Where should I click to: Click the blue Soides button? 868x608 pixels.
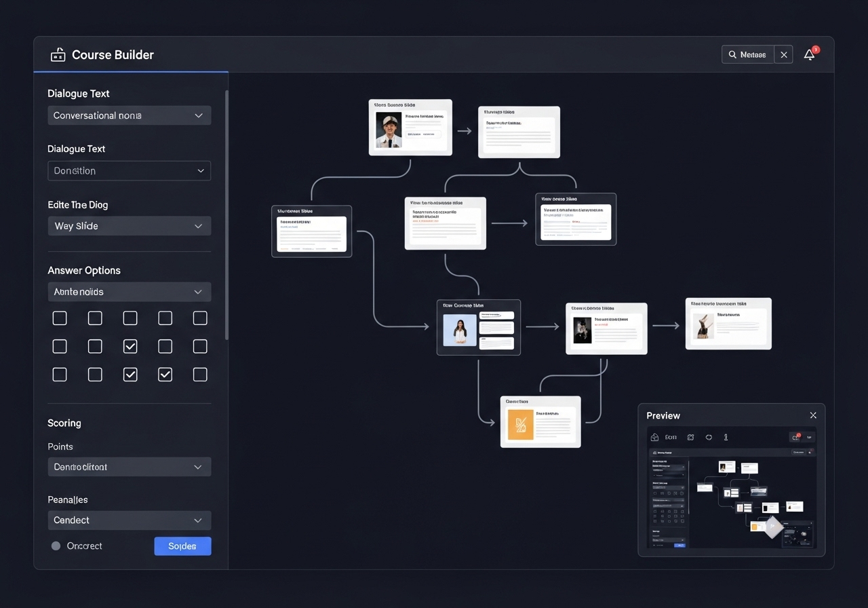tap(182, 546)
